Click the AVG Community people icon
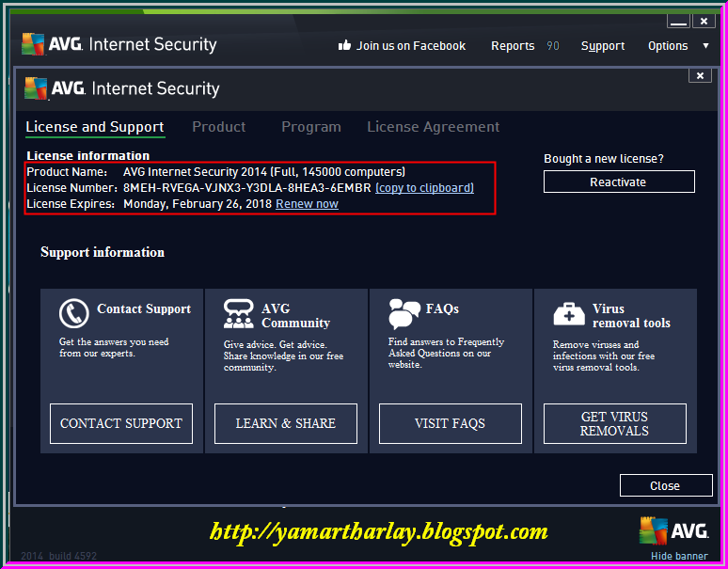Viewport: 728px width, 569px height. (x=239, y=314)
